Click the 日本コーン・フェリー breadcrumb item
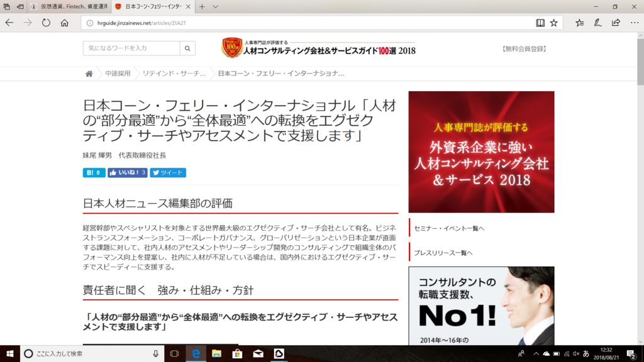This screenshot has height=362, width=644. (x=281, y=74)
